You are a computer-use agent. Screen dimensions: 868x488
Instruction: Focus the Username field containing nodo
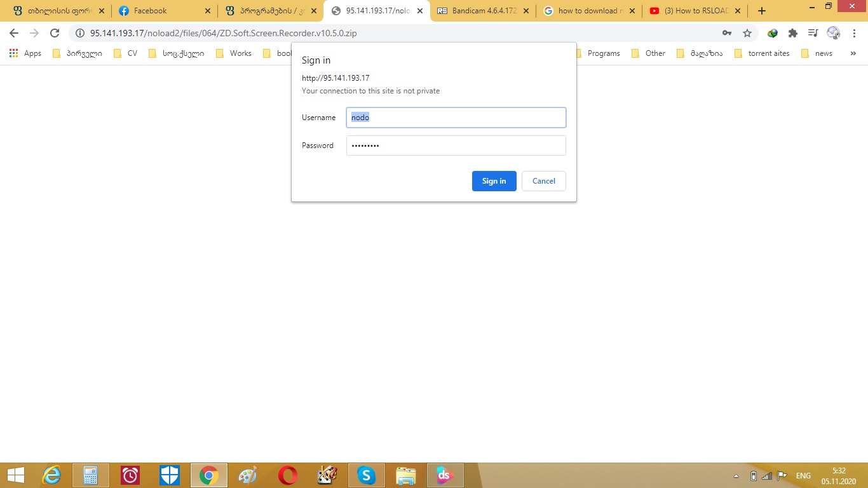pos(456,118)
